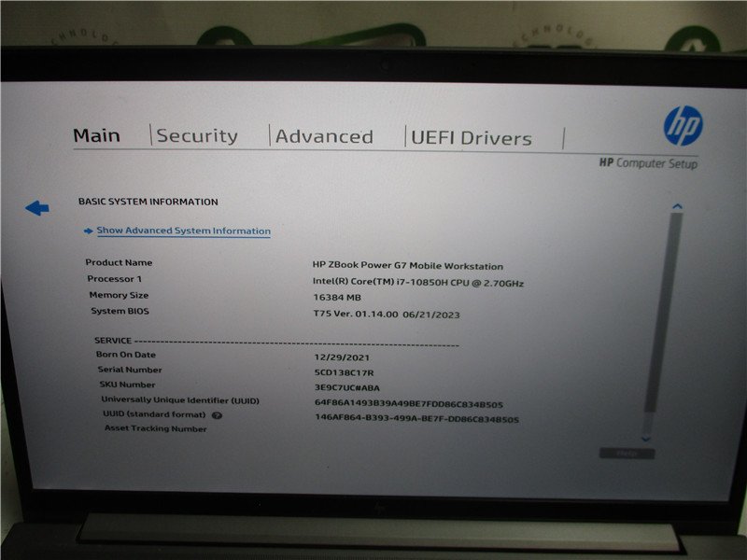Viewport: 747px width, 560px height.
Task: Click the greyed Help button
Action: coord(627,454)
